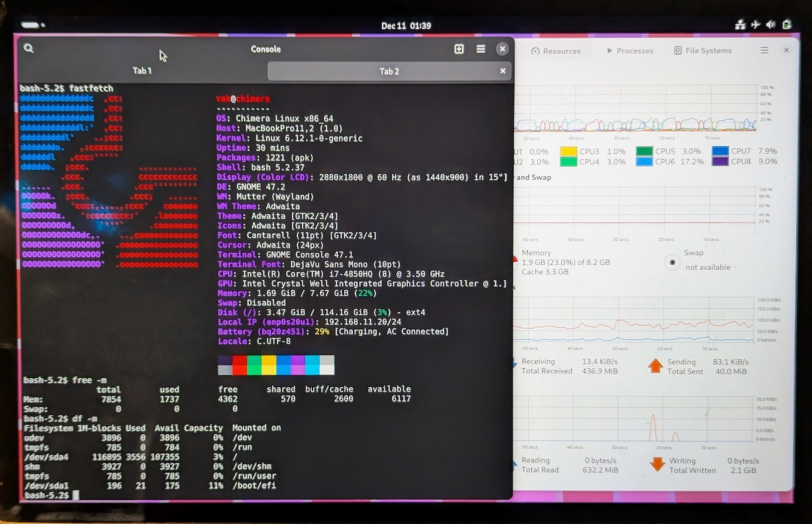The width and height of the screenshot is (812, 524).
Task: Click the 'bash-5.2$ df -m' command line
Action: click(60, 418)
